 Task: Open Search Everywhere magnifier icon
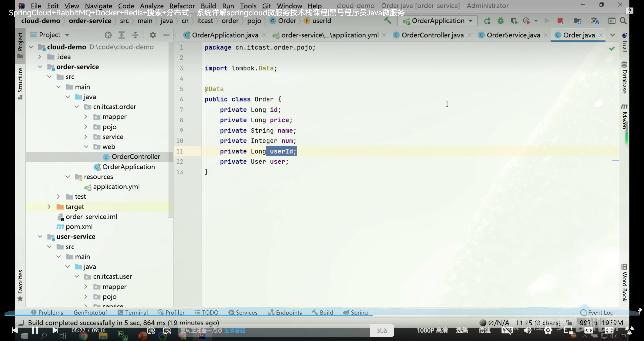(x=623, y=21)
